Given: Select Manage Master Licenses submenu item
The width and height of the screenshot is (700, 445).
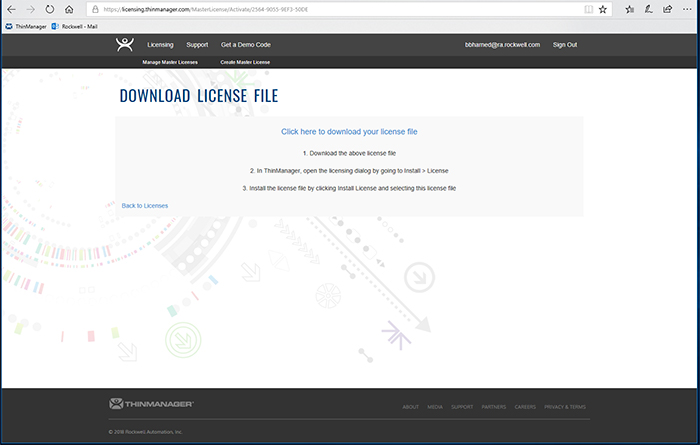Looking at the screenshot, I should pyautogui.click(x=170, y=62).
